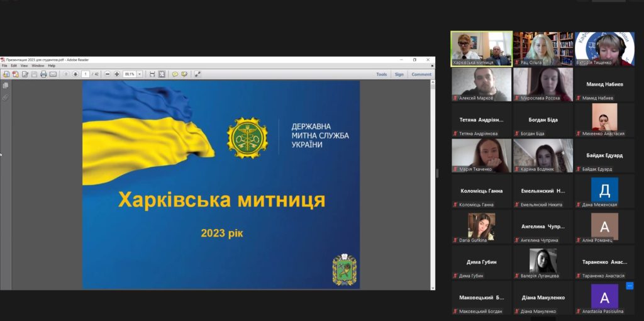Select Марія Ткаченко video tile

click(481, 155)
